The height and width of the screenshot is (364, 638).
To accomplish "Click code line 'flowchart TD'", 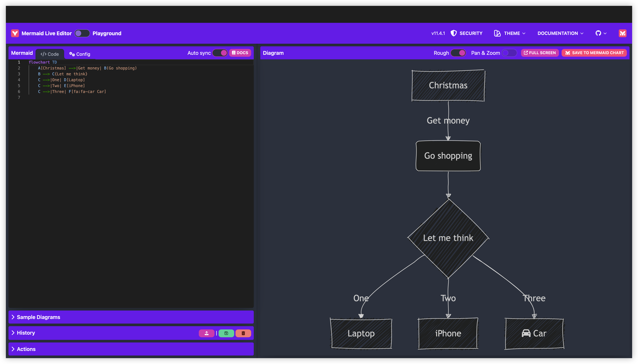I will click(43, 62).
